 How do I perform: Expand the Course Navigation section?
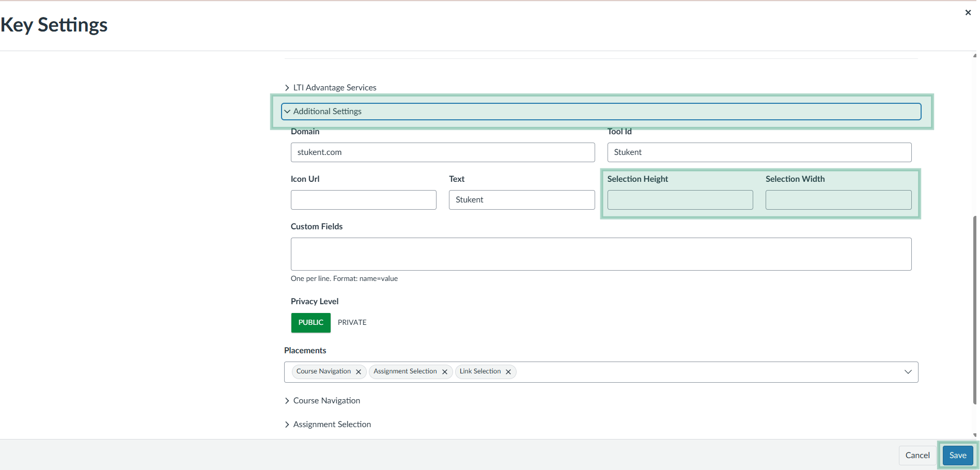point(326,401)
